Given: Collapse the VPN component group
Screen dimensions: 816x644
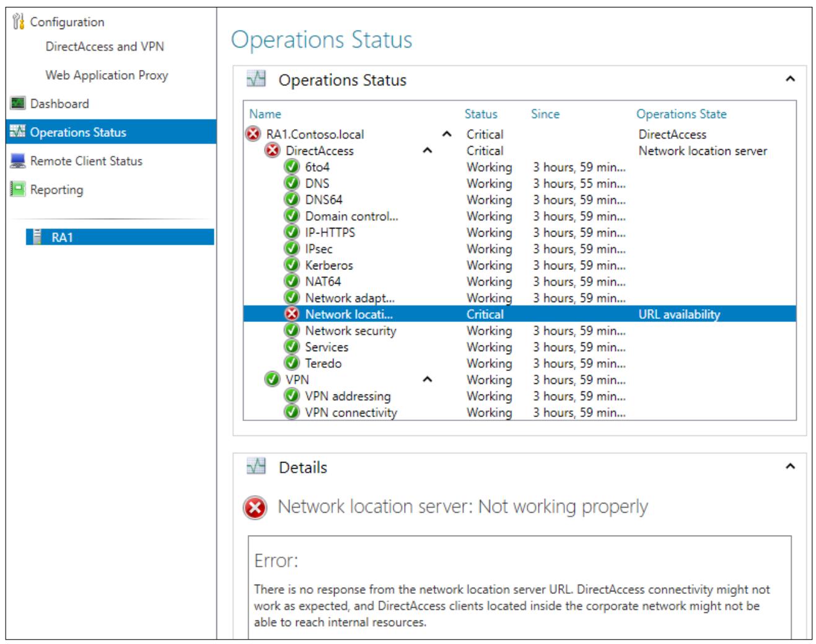Looking at the screenshot, I should 428,380.
